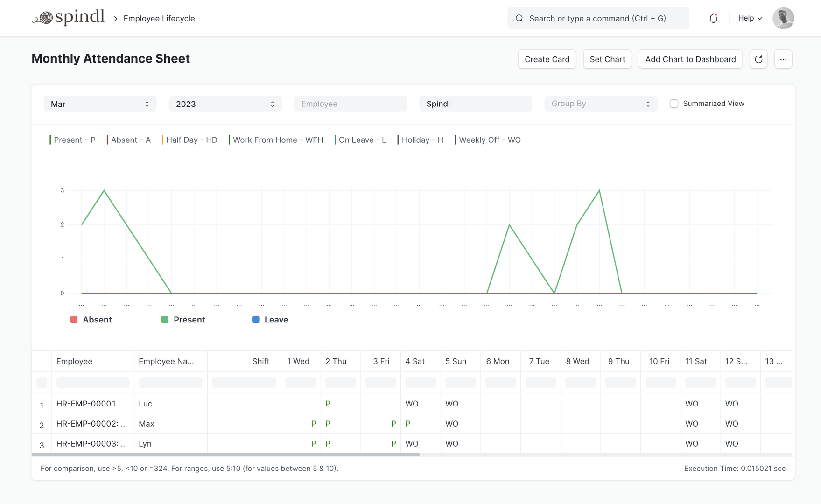Click the Employee Lifecycle breadcrumb
Viewport: 821px width, 504px height.
tap(159, 18)
